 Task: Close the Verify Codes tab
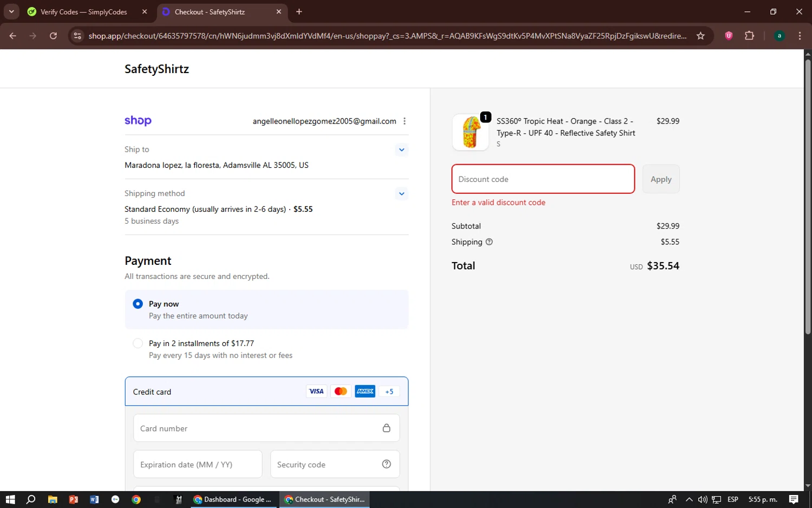pos(145,12)
